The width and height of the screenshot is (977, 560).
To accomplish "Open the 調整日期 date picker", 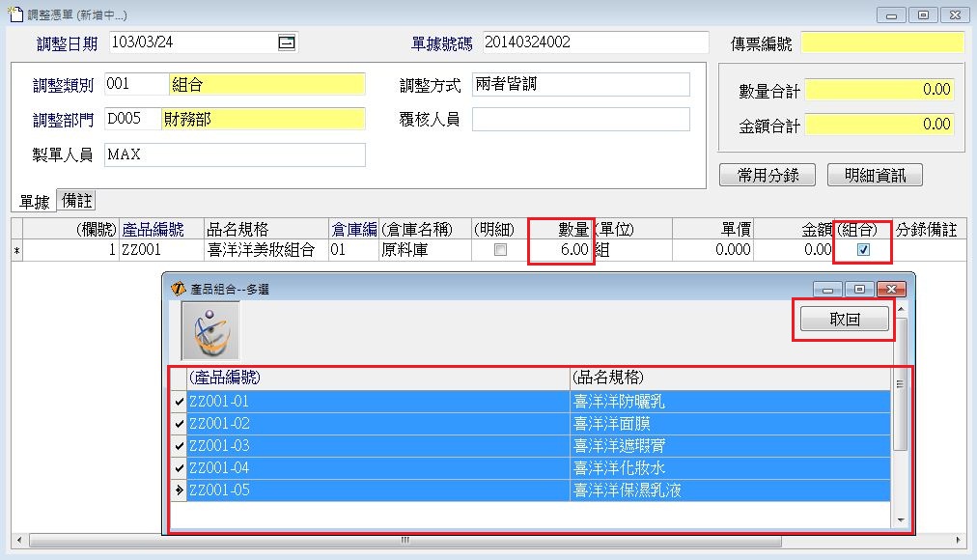I will (x=286, y=42).
